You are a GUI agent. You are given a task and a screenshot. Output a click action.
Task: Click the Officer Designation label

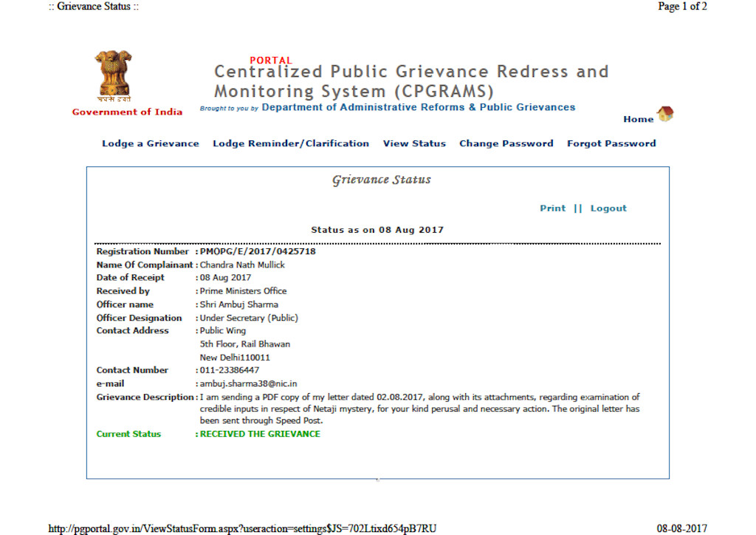(139, 318)
